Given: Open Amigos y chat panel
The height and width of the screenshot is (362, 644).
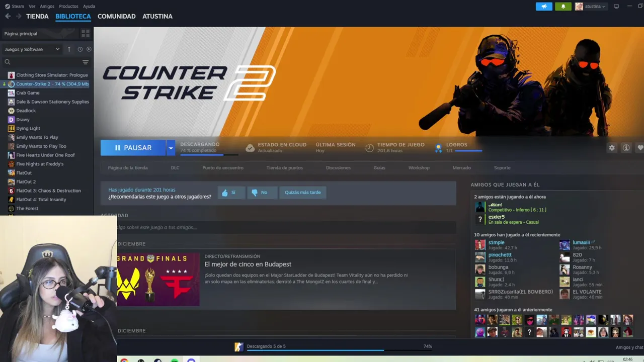Looking at the screenshot, I should 629,347.
